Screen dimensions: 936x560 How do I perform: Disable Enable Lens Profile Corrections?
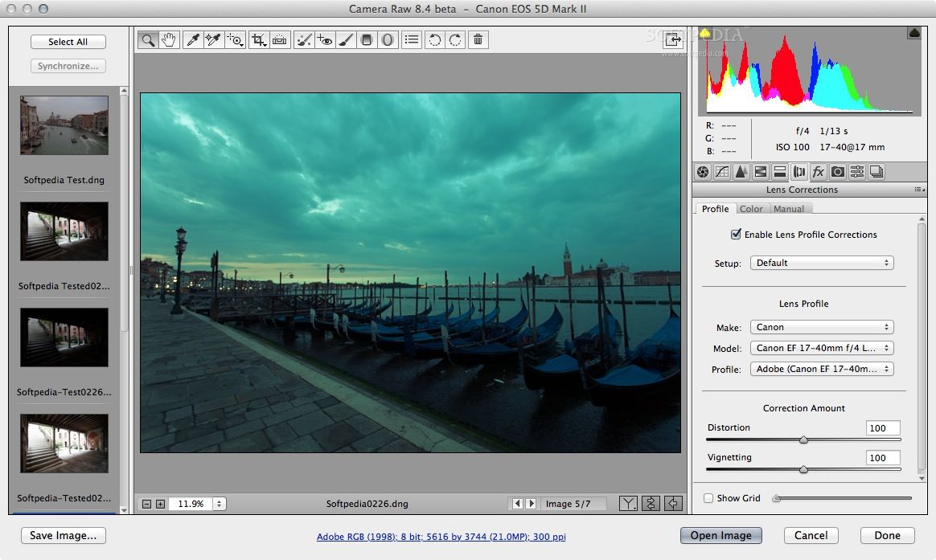(x=736, y=234)
